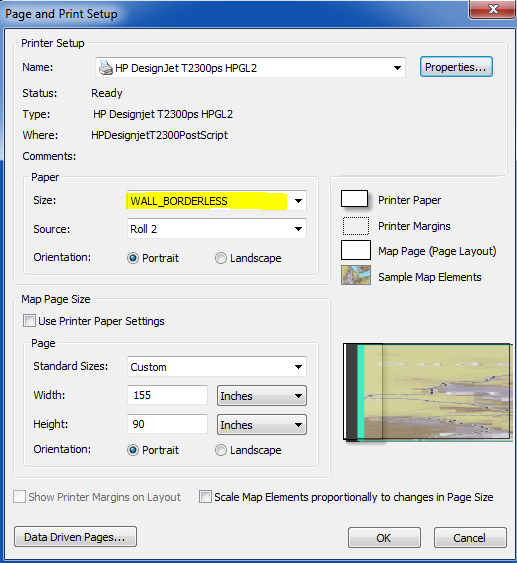Select Portrait orientation for printer paper
Image resolution: width=517 pixels, height=563 pixels.
(x=132, y=258)
